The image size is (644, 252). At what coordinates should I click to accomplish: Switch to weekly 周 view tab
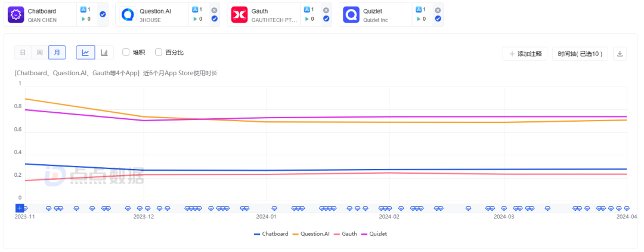[x=40, y=53]
